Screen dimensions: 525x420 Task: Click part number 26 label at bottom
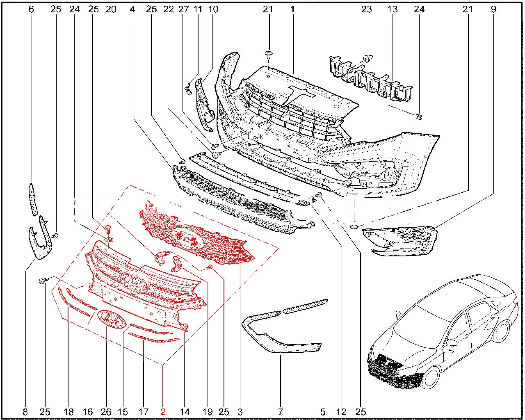click(x=106, y=412)
